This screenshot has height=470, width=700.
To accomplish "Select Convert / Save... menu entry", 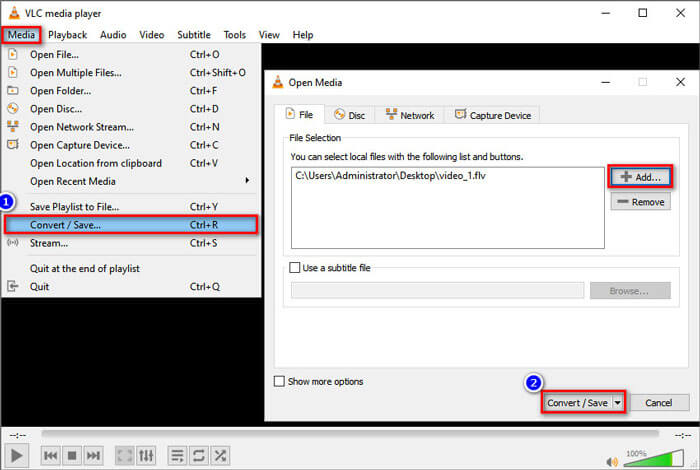I will point(131,225).
